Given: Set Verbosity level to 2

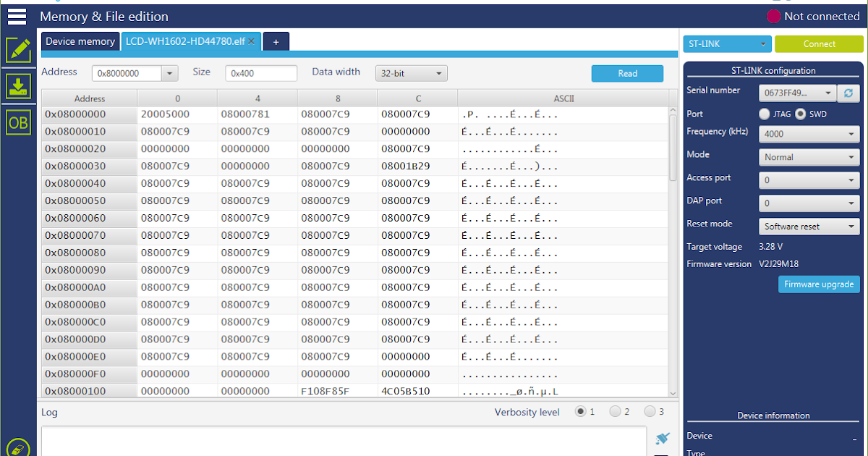Looking at the screenshot, I should pyautogui.click(x=616, y=411).
